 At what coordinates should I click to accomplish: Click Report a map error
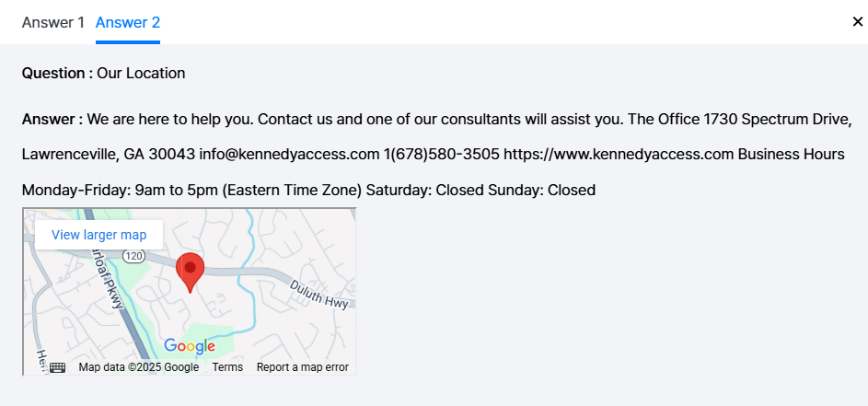tap(302, 367)
